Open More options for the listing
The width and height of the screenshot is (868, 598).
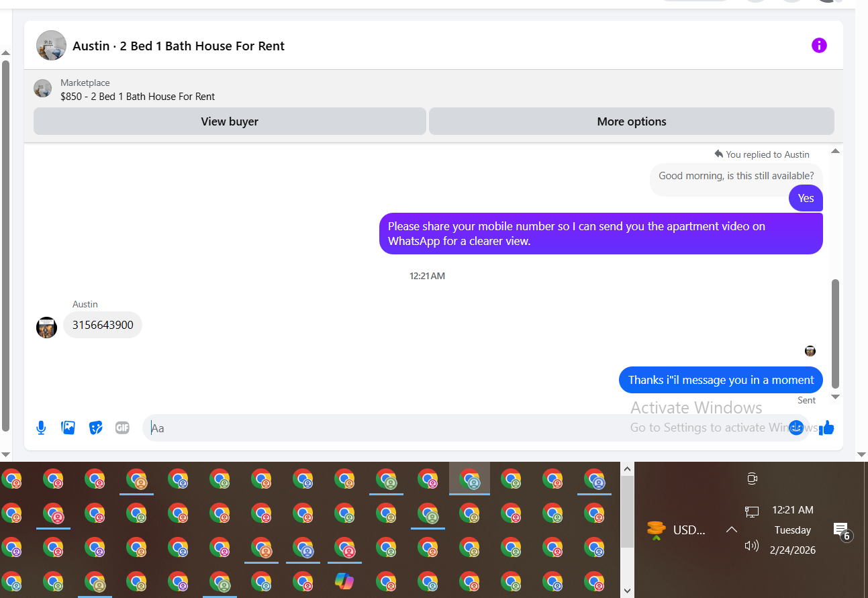(632, 121)
